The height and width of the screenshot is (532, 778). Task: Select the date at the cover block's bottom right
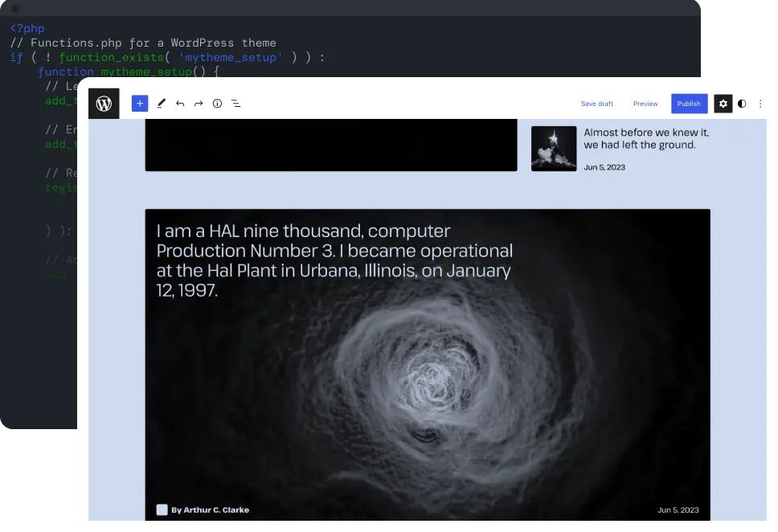(678, 509)
